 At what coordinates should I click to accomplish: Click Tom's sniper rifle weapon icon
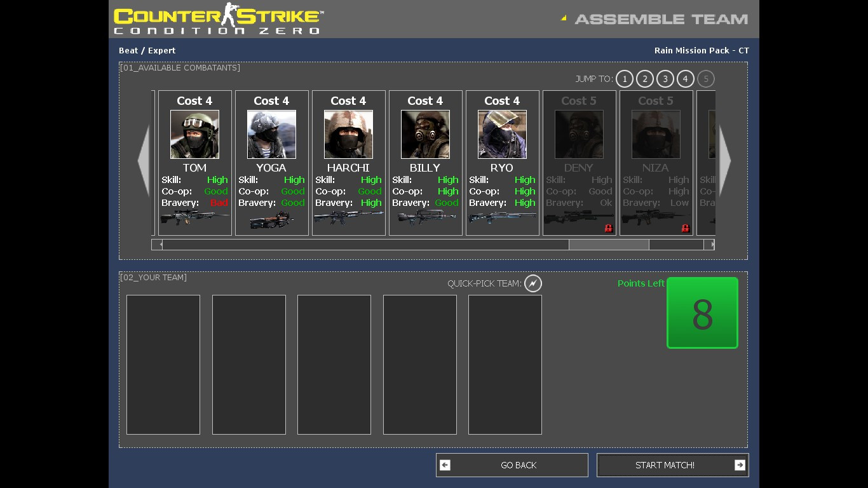coord(194,218)
